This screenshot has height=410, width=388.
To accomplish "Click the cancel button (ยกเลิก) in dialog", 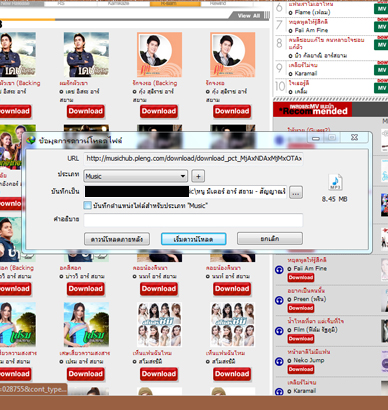I will click(x=270, y=239).
